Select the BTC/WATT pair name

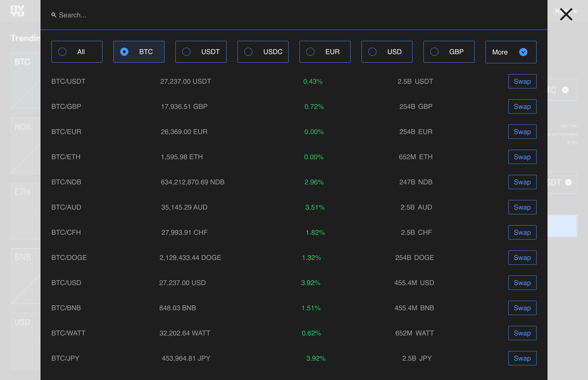click(x=68, y=333)
